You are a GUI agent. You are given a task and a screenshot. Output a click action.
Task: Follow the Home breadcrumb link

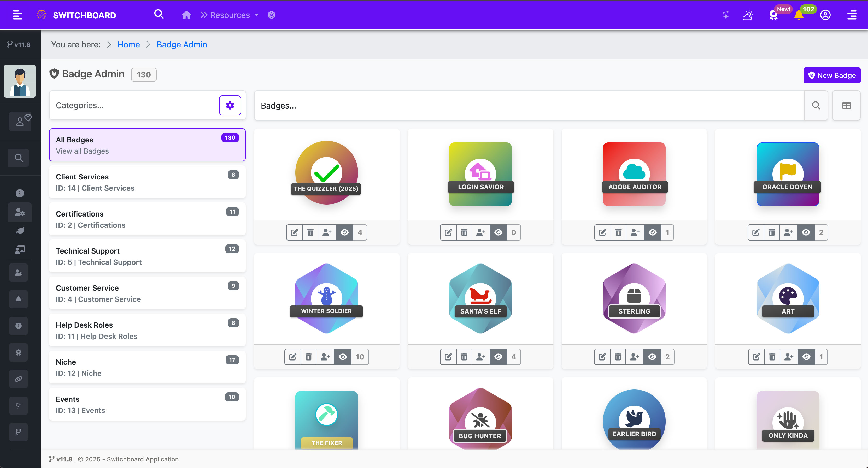coord(128,44)
